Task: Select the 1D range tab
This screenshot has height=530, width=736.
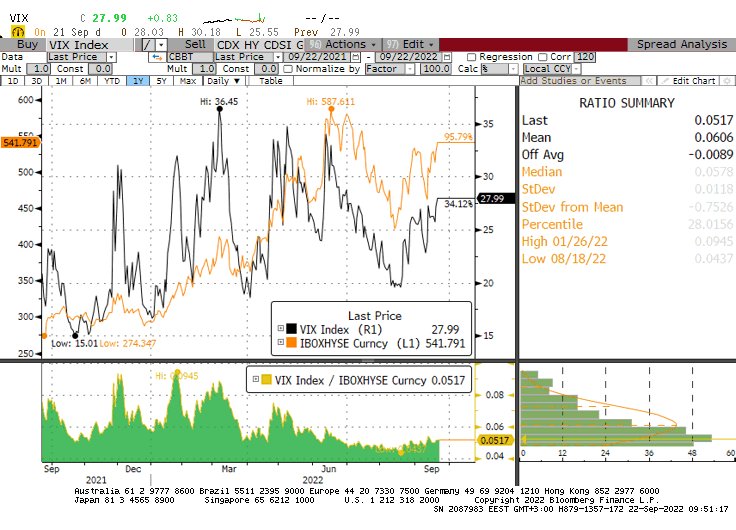Action: 13,81
